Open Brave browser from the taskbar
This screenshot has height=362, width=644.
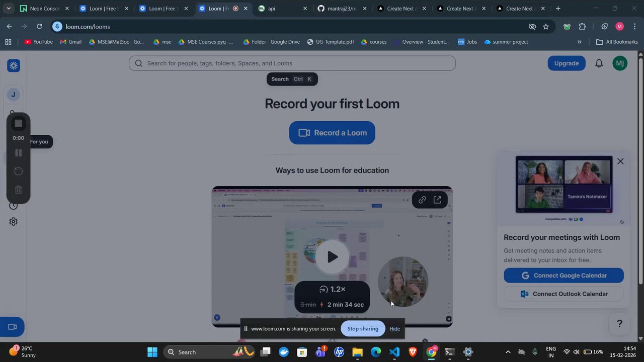[413, 352]
